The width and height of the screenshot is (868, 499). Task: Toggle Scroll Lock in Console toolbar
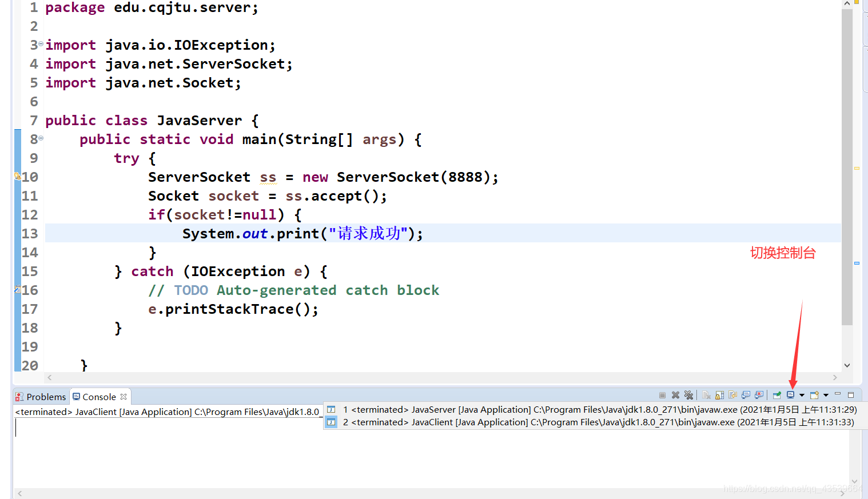pyautogui.click(x=719, y=395)
